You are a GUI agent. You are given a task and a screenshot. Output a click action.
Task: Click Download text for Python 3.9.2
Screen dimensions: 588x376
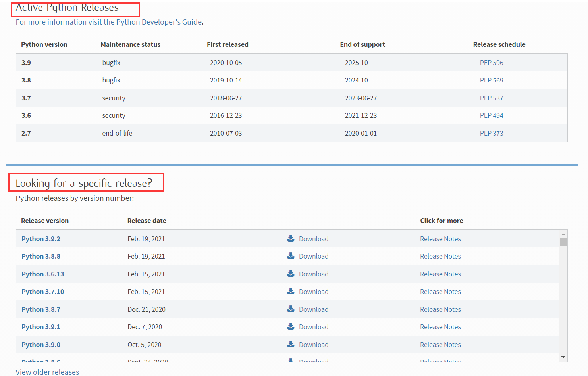(x=314, y=239)
